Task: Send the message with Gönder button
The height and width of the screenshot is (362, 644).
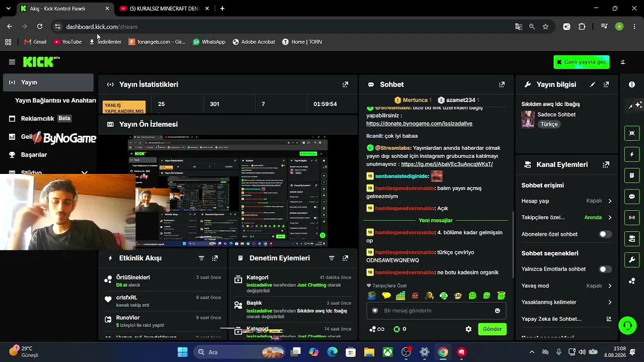Action: 492,329
